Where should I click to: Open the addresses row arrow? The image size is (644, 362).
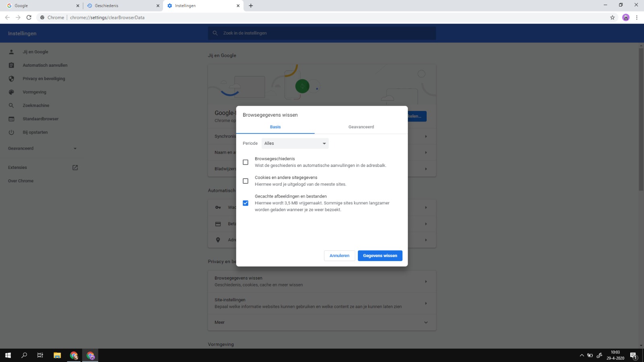(x=426, y=240)
